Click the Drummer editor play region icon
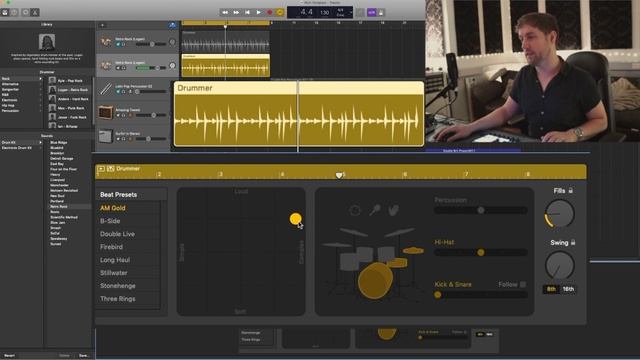Image resolution: width=640 pixels, height=360 pixels. click(101, 169)
